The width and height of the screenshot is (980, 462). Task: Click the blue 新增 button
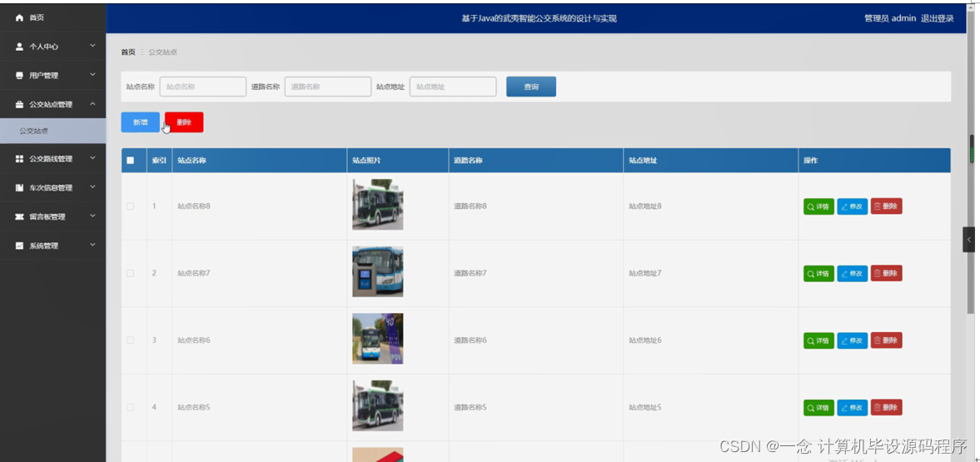click(140, 122)
